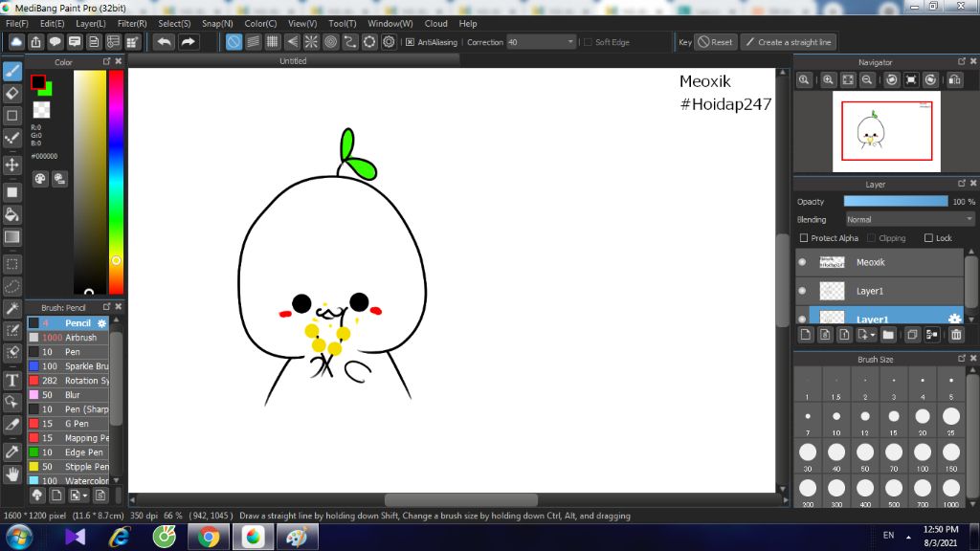Undock the Navigator panel
980x551 pixels.
tap(961, 61)
